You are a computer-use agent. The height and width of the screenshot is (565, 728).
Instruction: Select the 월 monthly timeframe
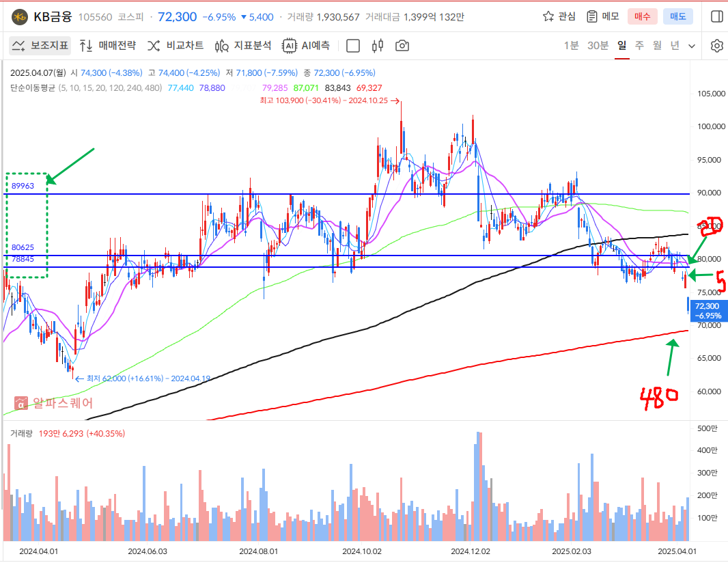[657, 46]
